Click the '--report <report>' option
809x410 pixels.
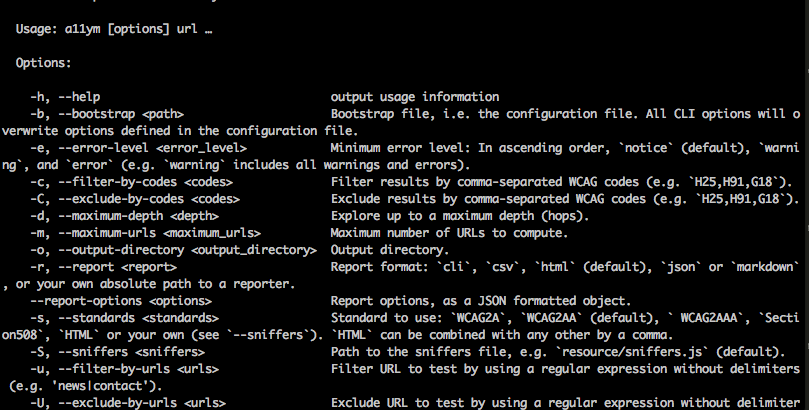tap(118, 267)
